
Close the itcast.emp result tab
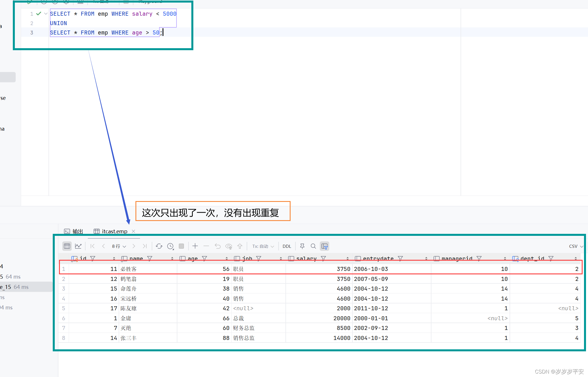point(133,231)
